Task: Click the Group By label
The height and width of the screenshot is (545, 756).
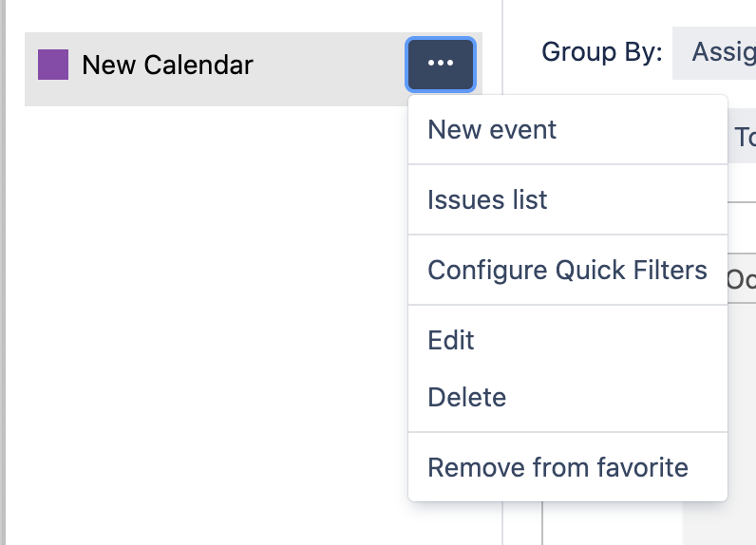Action: pos(602,52)
